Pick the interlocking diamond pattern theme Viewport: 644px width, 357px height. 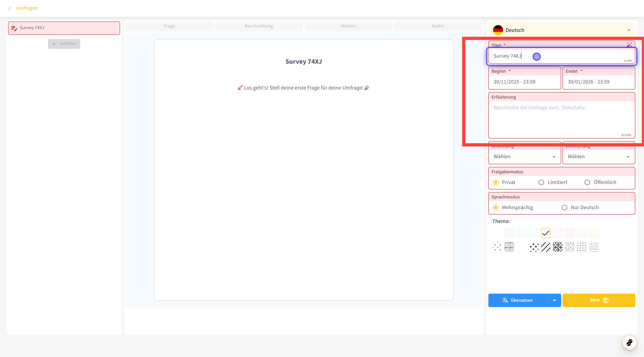point(558,247)
